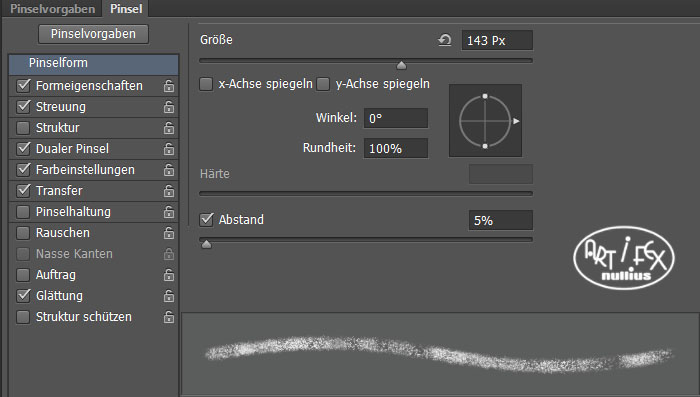The height and width of the screenshot is (397, 700).
Task: Lock the Glättung setting
Action: pos(169,296)
